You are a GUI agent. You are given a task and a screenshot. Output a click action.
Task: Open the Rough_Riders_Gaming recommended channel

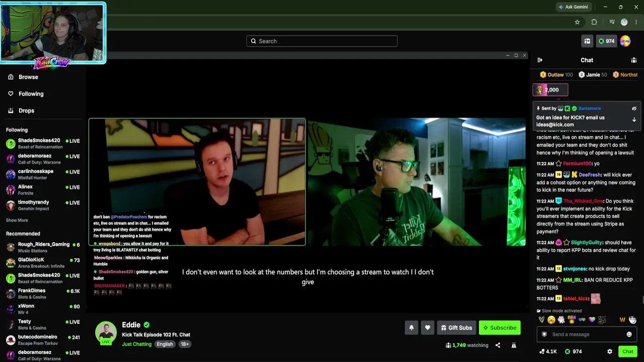pyautogui.click(x=43, y=247)
